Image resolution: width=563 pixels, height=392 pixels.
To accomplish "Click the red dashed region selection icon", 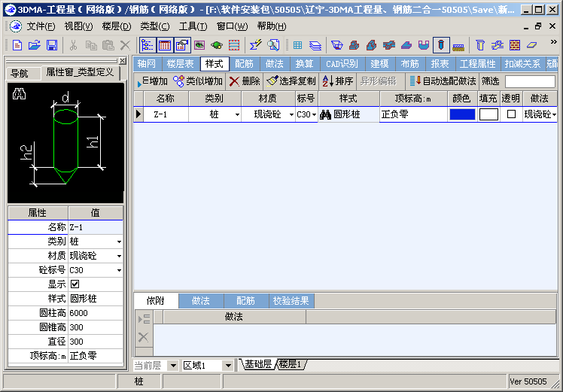I will [x=234, y=45].
